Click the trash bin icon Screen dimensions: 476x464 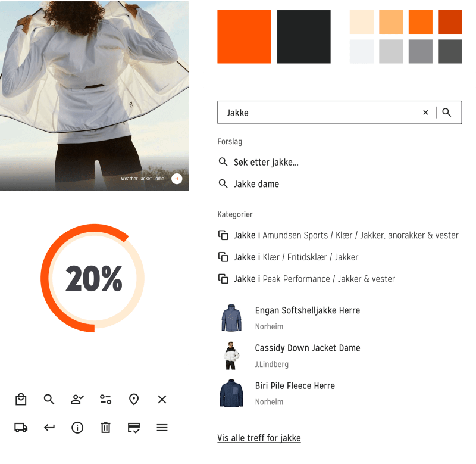(x=106, y=428)
